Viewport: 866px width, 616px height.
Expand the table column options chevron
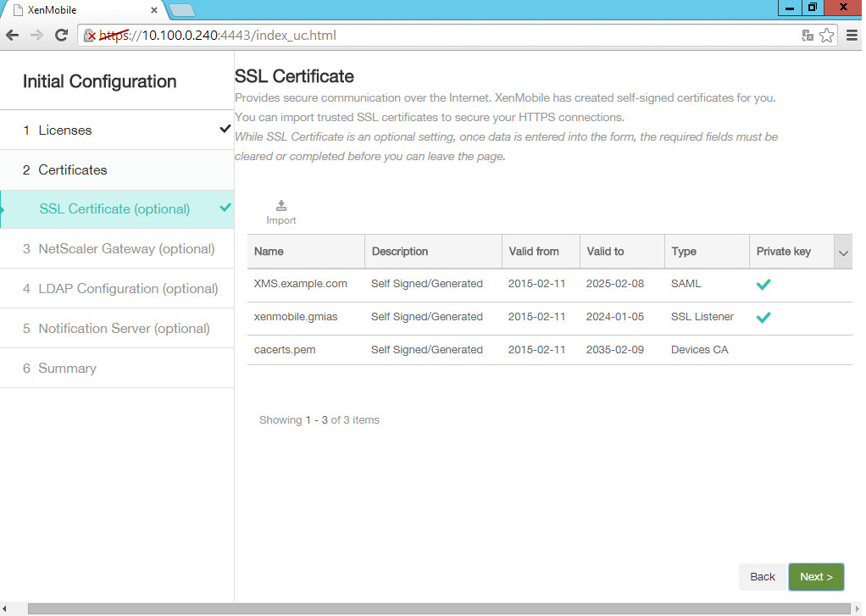(843, 252)
